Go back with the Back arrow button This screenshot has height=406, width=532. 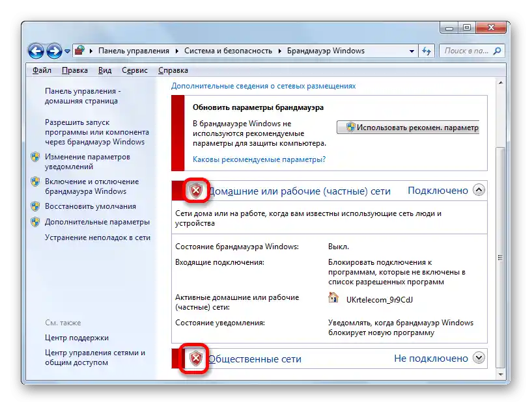tap(36, 51)
